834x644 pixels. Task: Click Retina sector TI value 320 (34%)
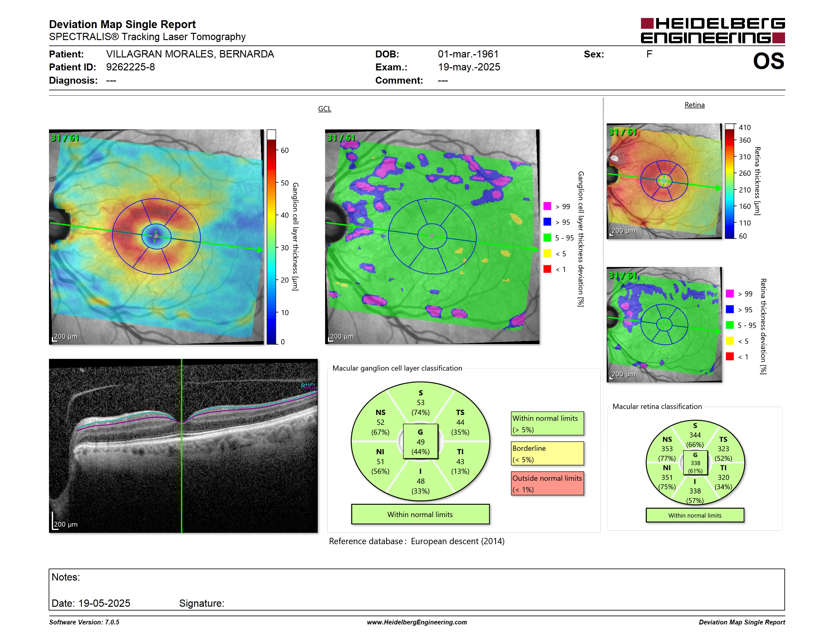(x=723, y=482)
